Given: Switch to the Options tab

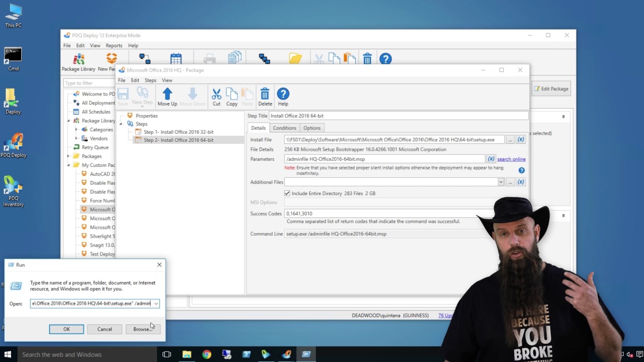Looking at the screenshot, I should pos(312,128).
